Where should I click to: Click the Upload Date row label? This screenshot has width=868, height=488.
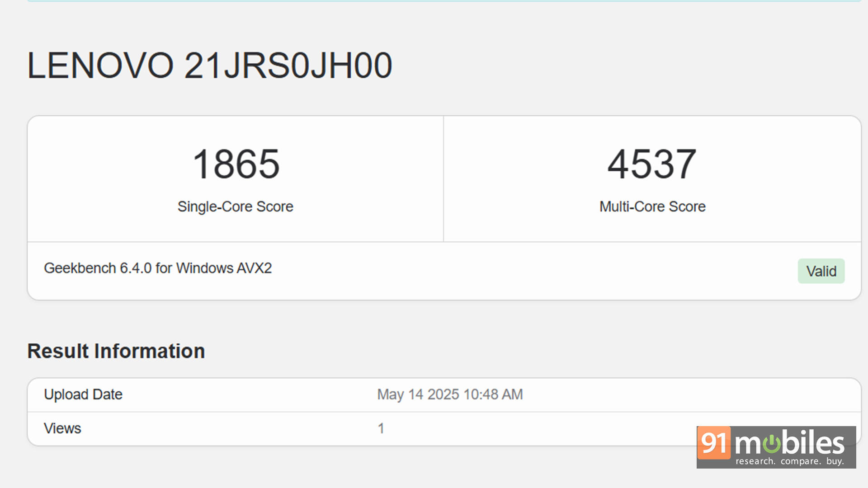tap(83, 394)
